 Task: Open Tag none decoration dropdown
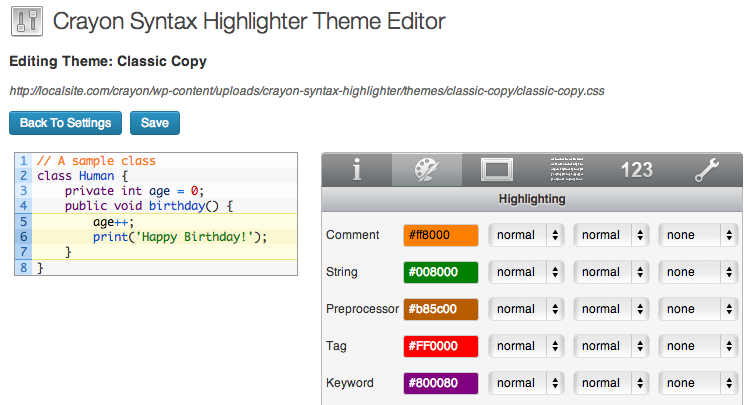tap(698, 346)
